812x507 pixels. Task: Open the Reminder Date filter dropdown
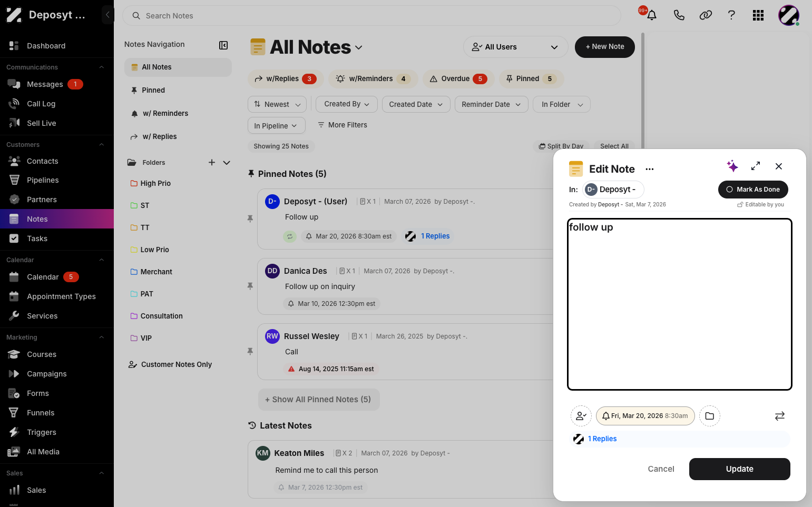pyautogui.click(x=492, y=104)
